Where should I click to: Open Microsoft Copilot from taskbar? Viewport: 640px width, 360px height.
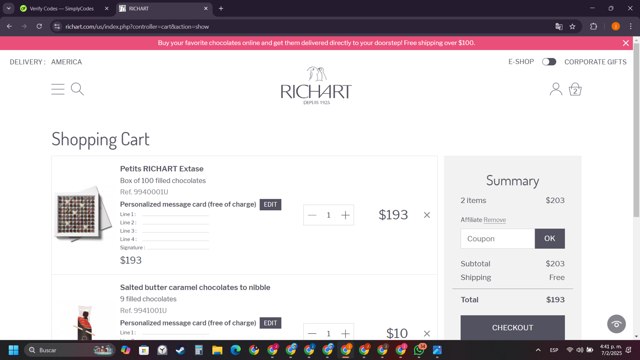coord(126,350)
